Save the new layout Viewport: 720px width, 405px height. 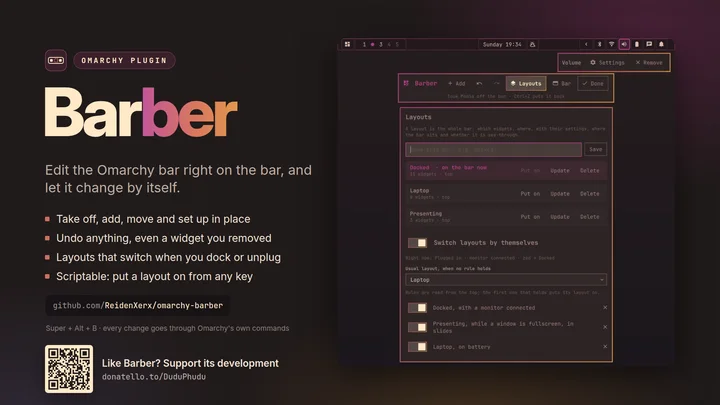point(596,150)
